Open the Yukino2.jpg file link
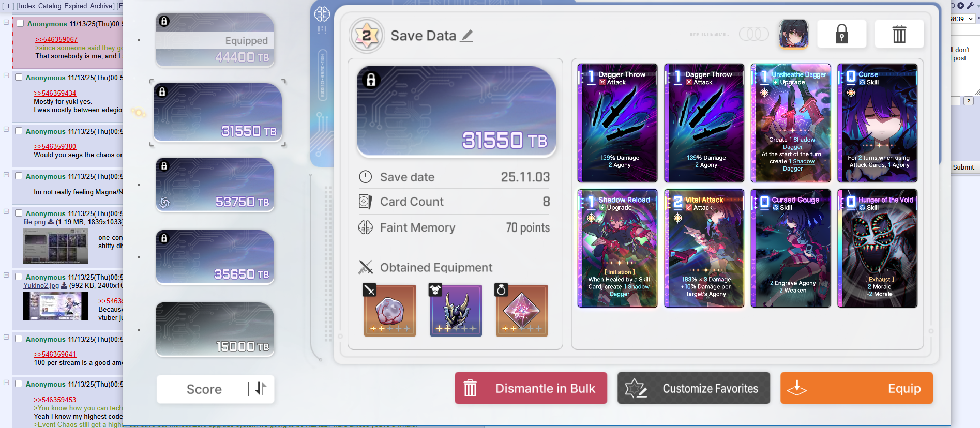The height and width of the screenshot is (428, 980). (x=41, y=285)
